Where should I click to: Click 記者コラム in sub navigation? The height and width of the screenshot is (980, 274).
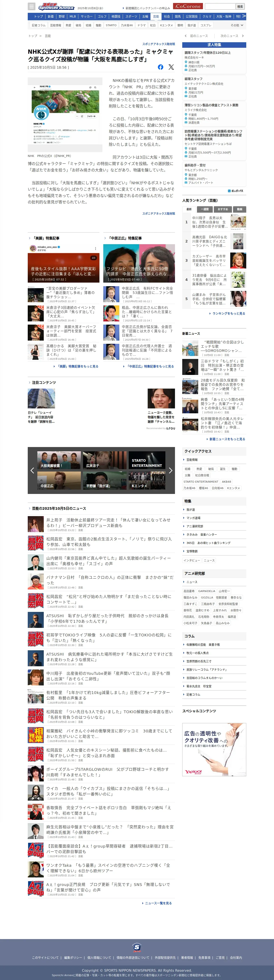click(38, 25)
